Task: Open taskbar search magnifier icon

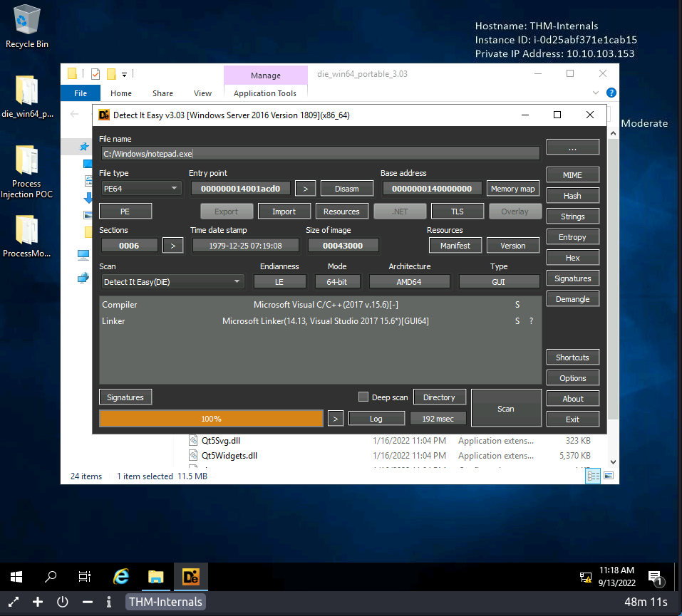Action: click(x=51, y=577)
